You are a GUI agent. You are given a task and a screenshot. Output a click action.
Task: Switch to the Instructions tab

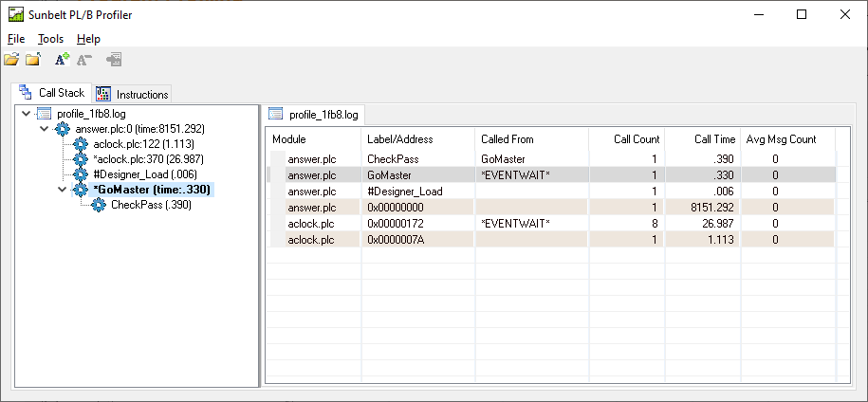click(133, 94)
